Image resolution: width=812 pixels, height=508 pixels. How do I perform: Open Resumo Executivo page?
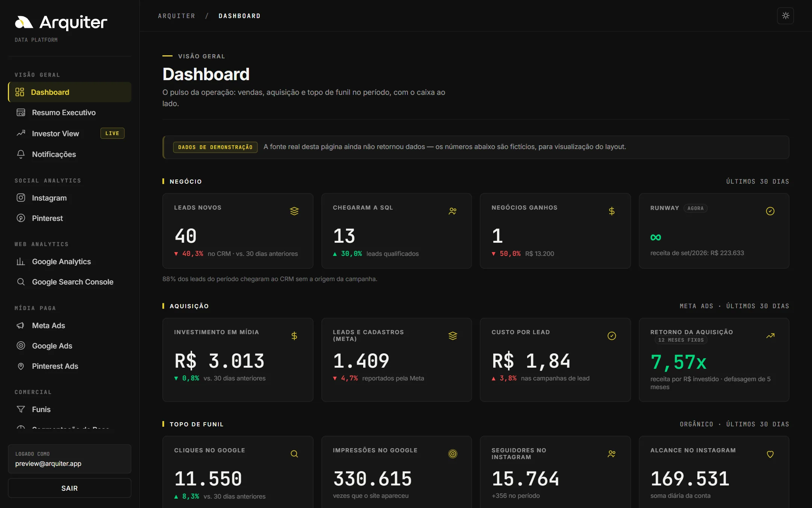click(70, 113)
